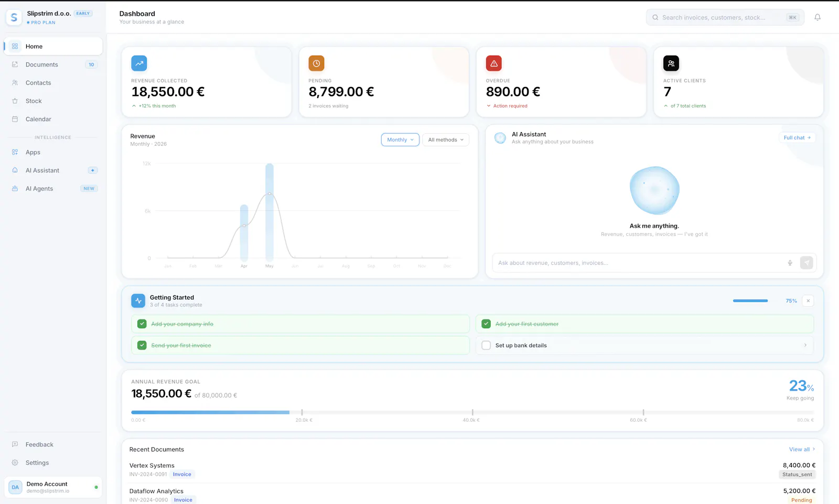This screenshot has width=839, height=504.
Task: Click the AI Agents robot icon
Action: pyautogui.click(x=15, y=188)
